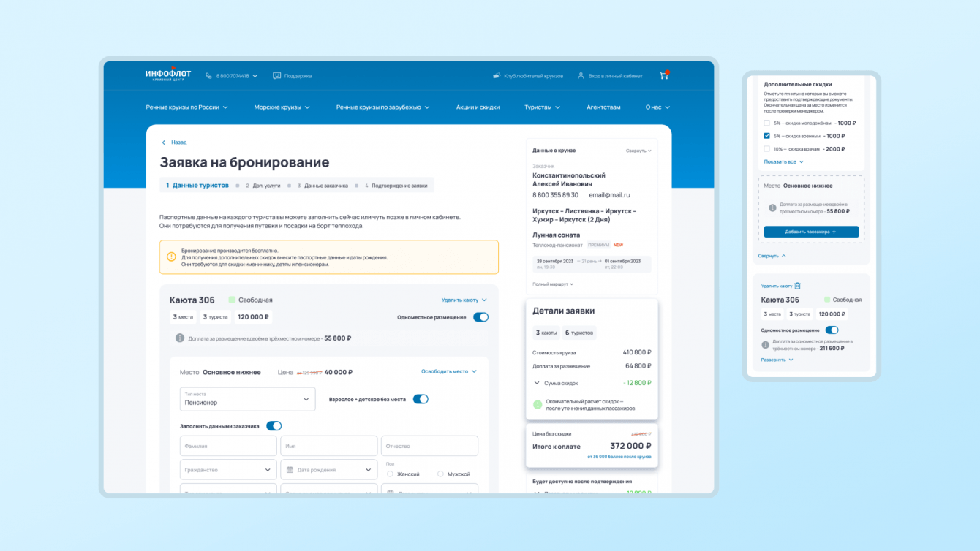Click green Свободная status square for desktop Каюта 306
Image resolution: width=980 pixels, height=551 pixels.
(232, 300)
